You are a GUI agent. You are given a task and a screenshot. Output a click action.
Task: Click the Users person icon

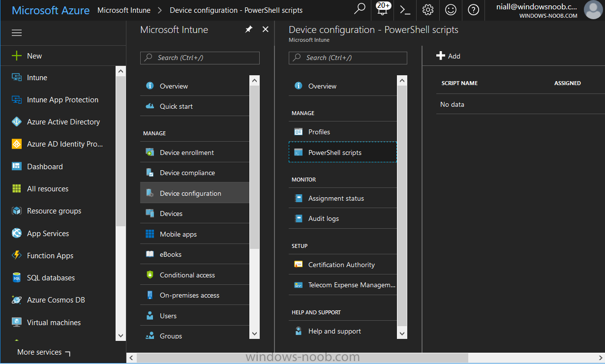[150, 316]
